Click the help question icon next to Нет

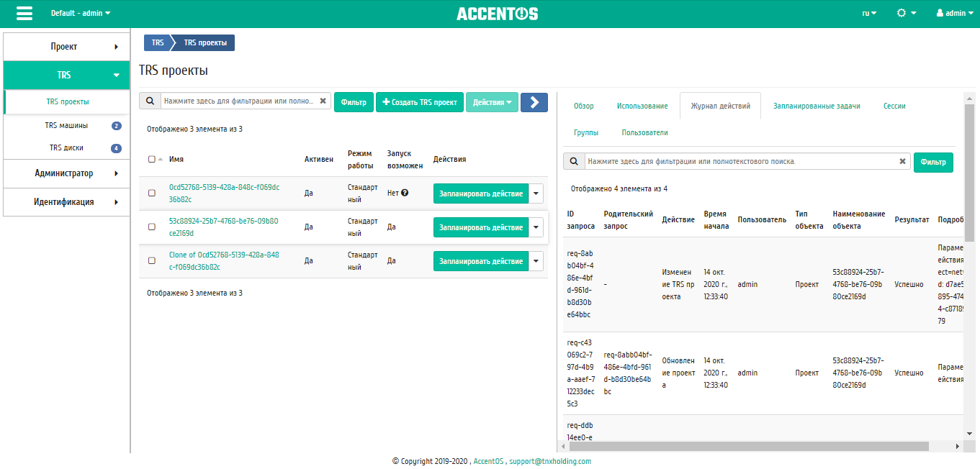(x=405, y=193)
